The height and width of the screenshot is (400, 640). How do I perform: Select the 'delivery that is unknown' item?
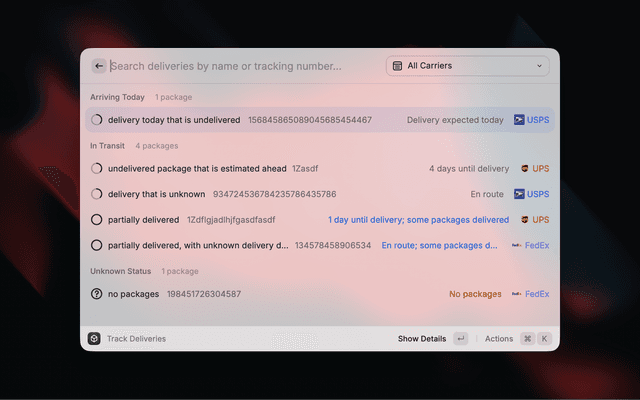point(157,194)
